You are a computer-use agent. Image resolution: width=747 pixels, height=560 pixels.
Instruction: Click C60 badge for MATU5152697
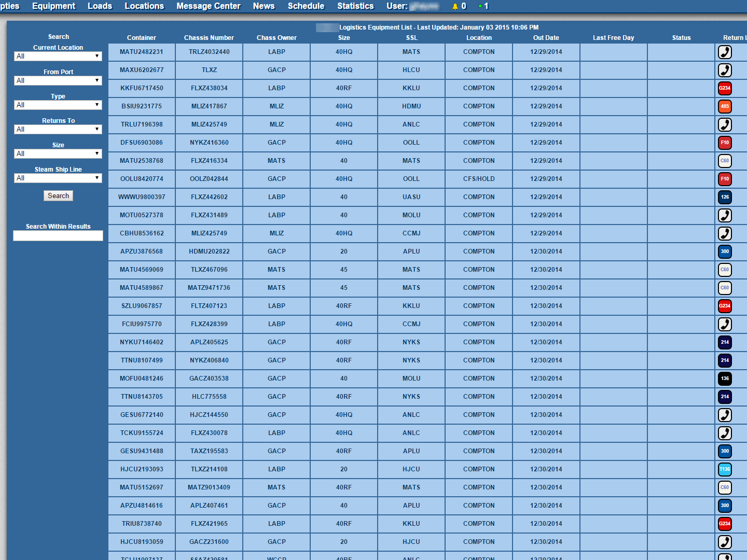click(x=725, y=487)
